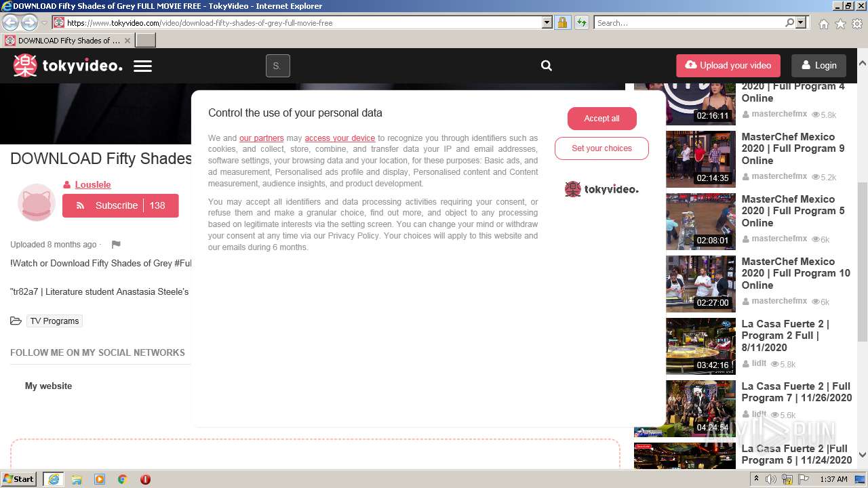Open the media player taskbar icon
Viewport: 868px width, 488px height.
tap(100, 479)
